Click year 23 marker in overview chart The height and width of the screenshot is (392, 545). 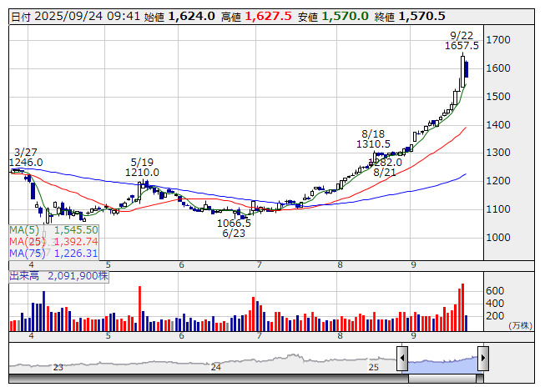click(58, 367)
